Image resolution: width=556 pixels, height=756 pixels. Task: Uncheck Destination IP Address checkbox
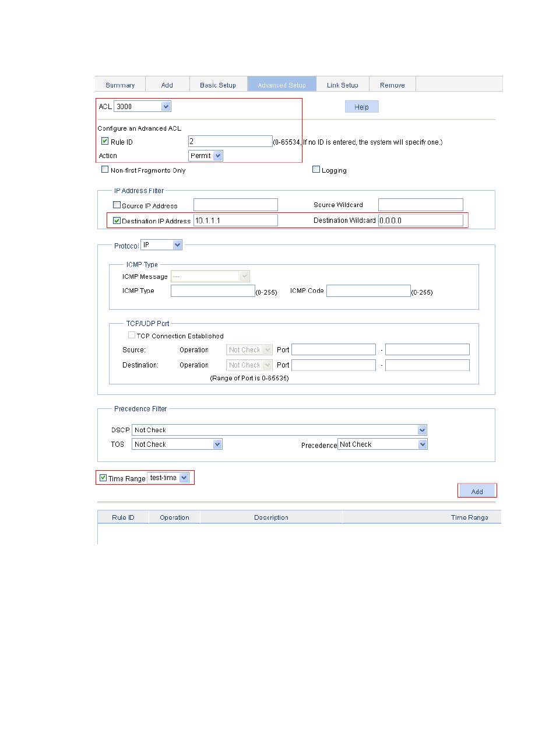(117, 220)
